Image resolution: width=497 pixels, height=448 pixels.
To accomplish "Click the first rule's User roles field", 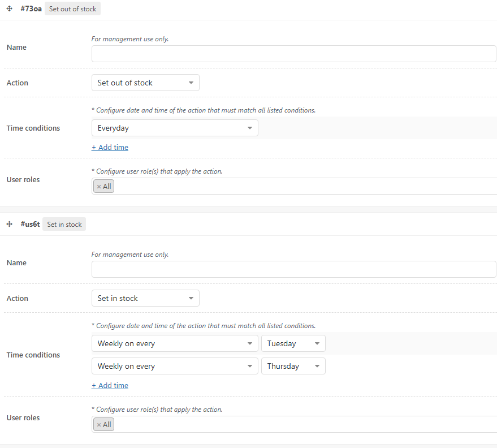I will tap(305, 187).
